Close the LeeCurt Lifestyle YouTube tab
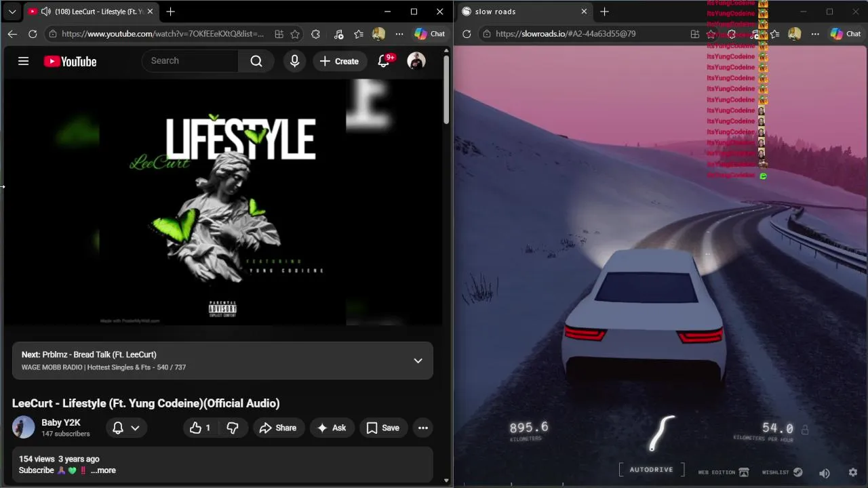868x488 pixels. click(150, 12)
